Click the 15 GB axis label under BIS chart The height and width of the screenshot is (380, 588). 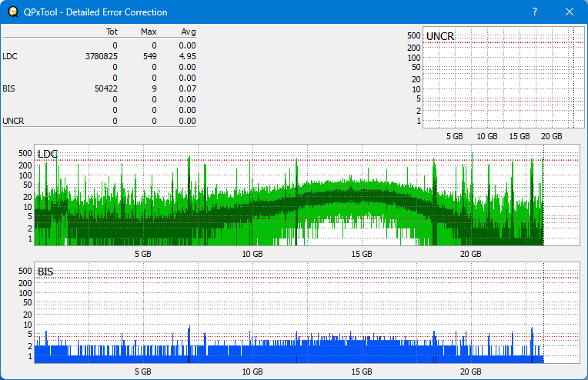tap(362, 372)
